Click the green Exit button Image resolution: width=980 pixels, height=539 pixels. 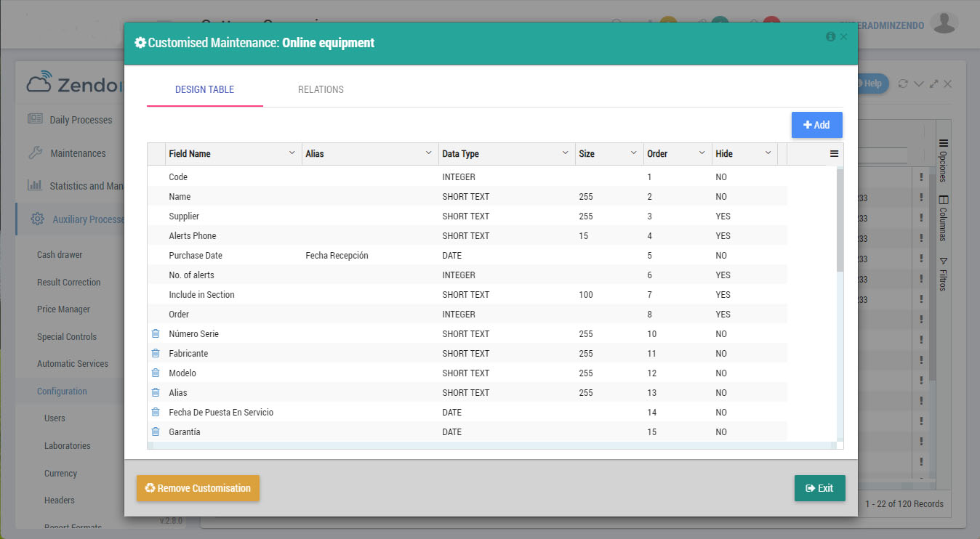click(819, 488)
